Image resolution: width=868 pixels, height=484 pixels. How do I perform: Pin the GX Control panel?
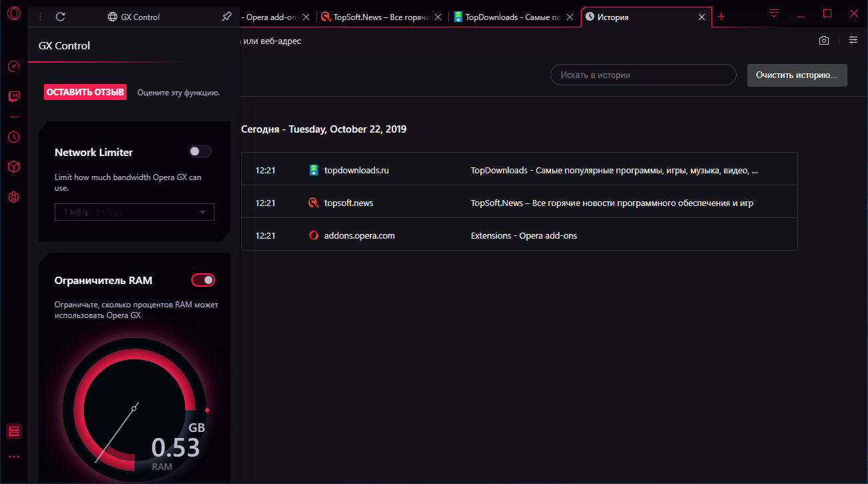point(226,17)
